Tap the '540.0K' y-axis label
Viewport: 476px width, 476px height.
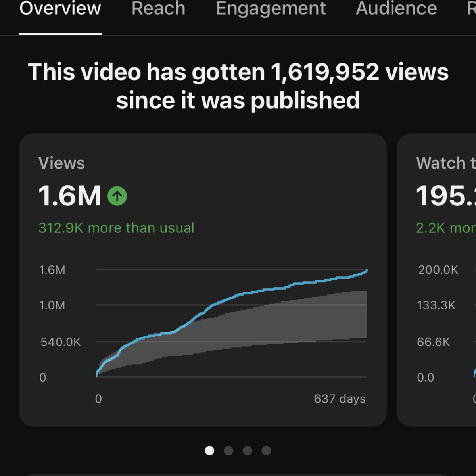coord(60,342)
